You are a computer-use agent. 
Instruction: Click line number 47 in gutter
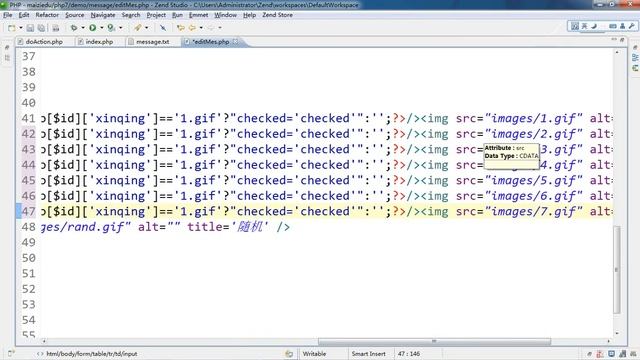(29, 211)
